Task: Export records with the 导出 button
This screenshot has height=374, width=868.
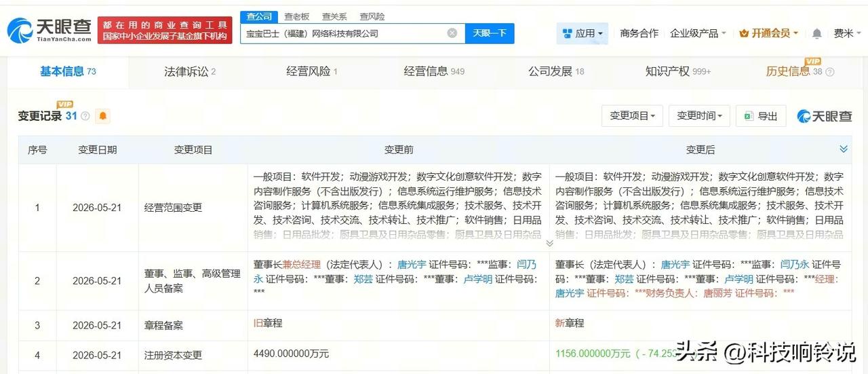Action: 761,116
